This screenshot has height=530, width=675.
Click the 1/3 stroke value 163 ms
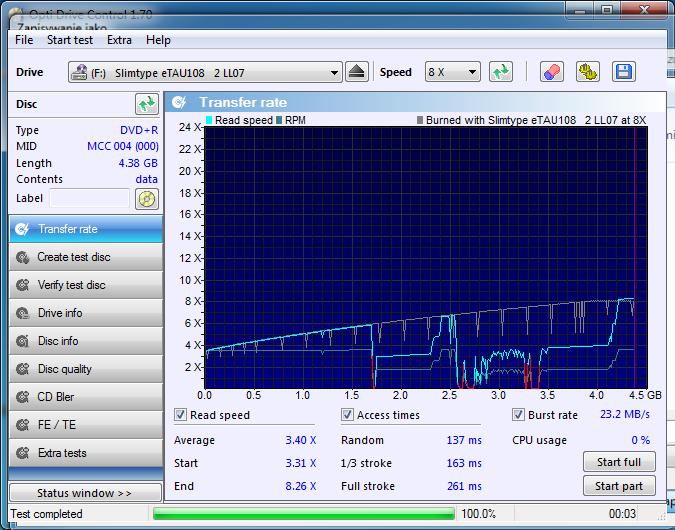tap(464, 463)
